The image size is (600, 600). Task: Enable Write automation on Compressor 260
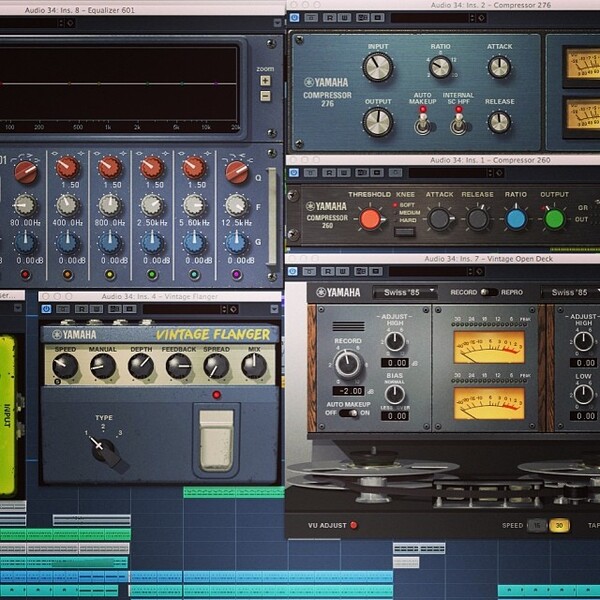click(x=343, y=173)
